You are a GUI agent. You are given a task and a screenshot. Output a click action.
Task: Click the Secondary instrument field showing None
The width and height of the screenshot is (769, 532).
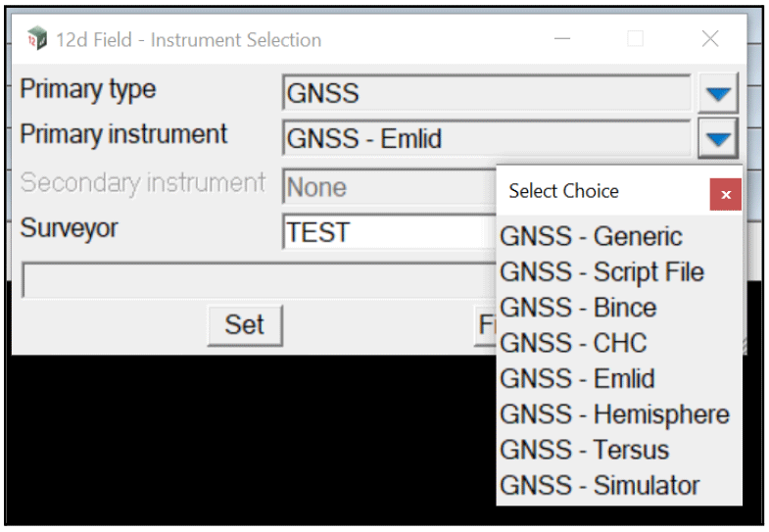390,186
